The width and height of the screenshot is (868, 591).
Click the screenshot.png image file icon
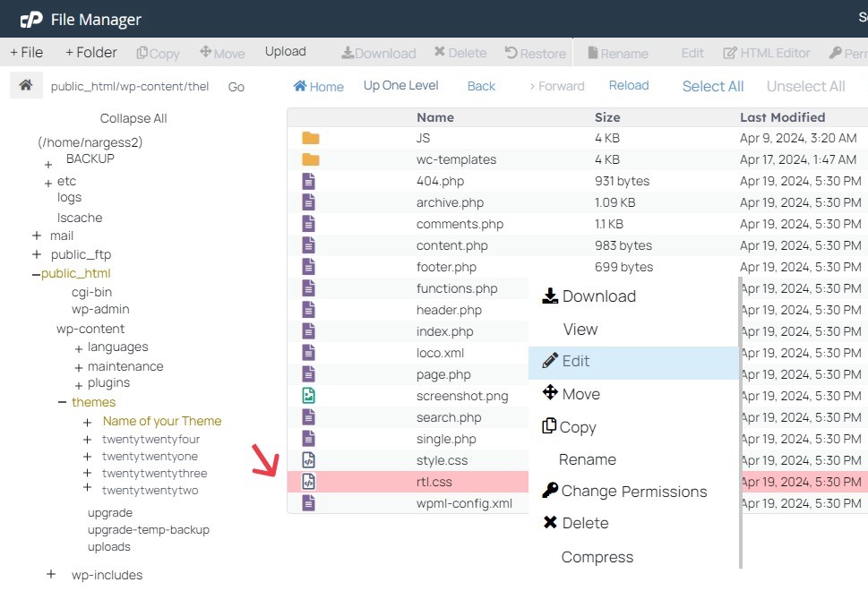[x=309, y=396]
